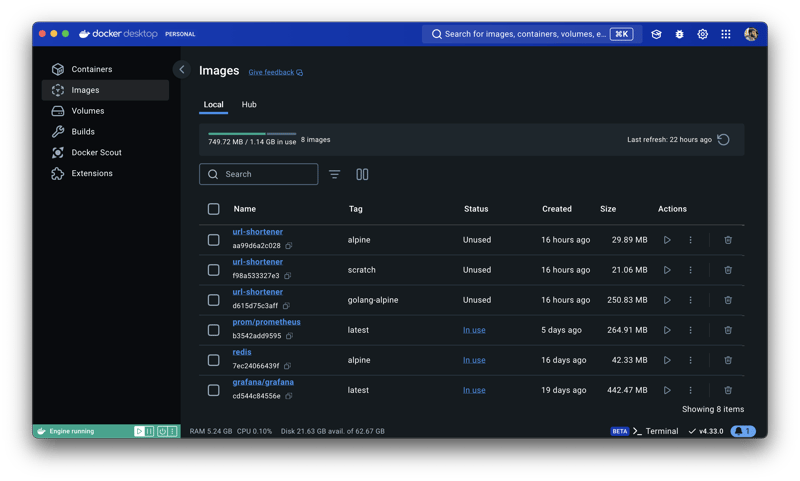800x481 pixels.
Task: Run the url-shortener scratch image
Action: click(x=667, y=270)
